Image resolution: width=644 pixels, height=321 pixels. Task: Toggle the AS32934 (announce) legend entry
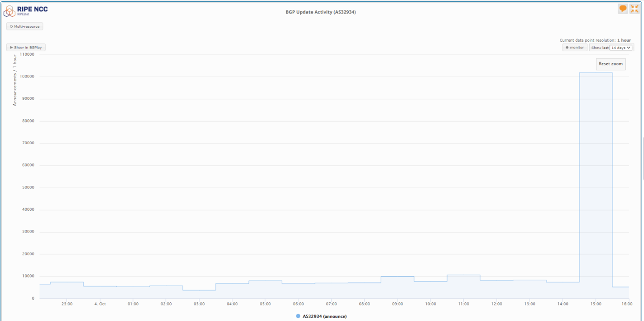321,316
